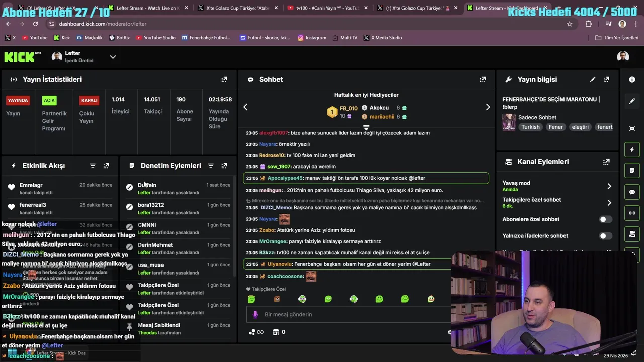The image size is (644, 362).
Task: Open Fenerbahçe Futbol bookmark
Action: [x=206, y=38]
